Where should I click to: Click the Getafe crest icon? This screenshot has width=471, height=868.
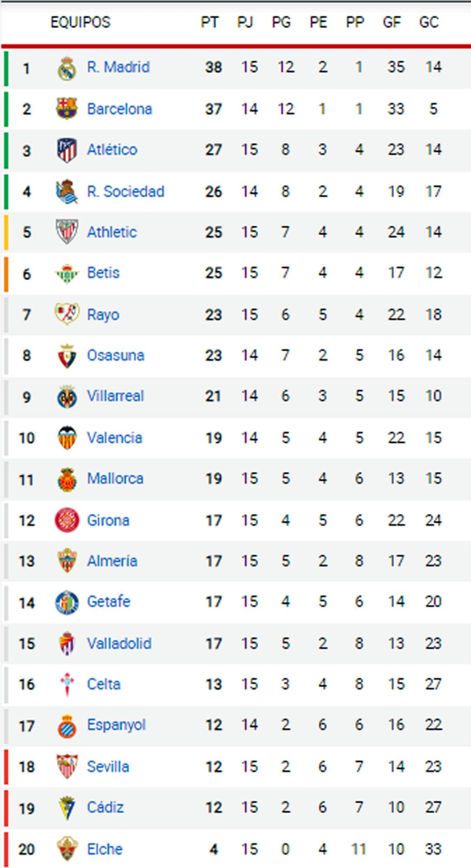67,602
